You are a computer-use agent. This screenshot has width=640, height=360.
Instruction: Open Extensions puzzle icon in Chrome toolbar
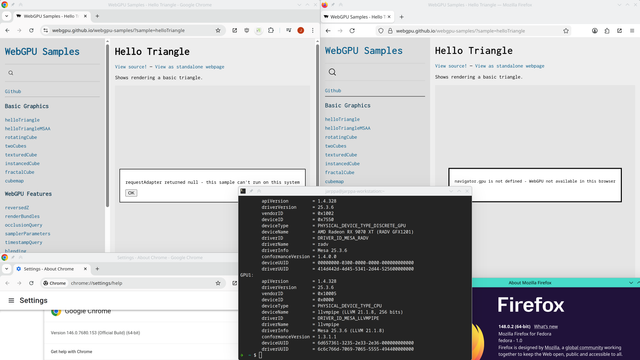click(x=271, y=30)
